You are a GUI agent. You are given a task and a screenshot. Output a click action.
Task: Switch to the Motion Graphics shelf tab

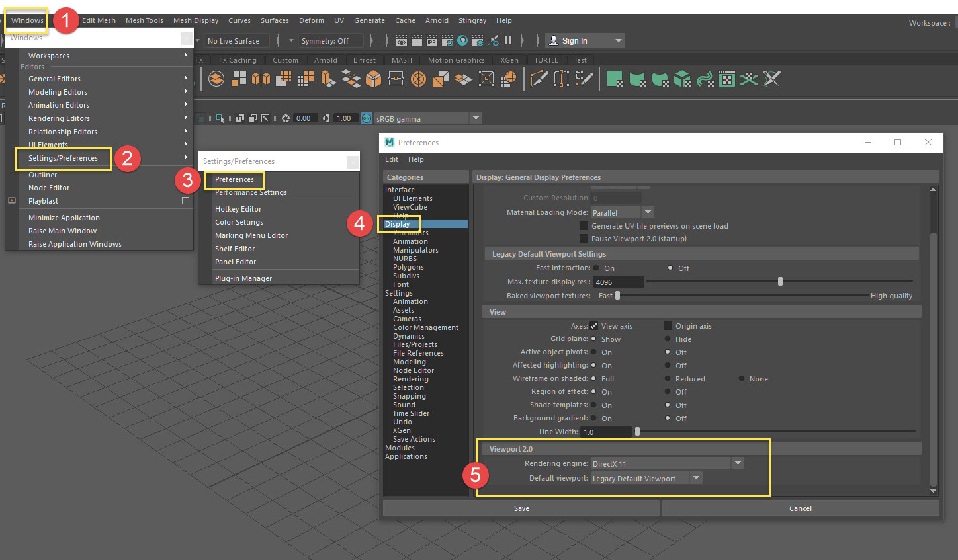(x=457, y=60)
